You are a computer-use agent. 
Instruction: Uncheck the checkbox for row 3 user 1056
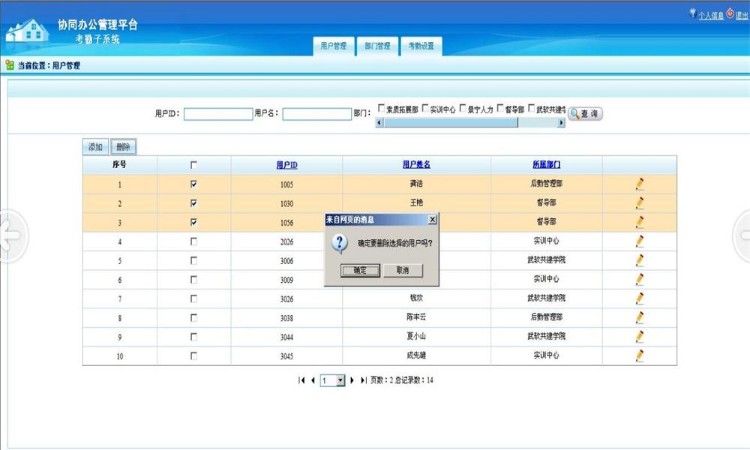194,222
